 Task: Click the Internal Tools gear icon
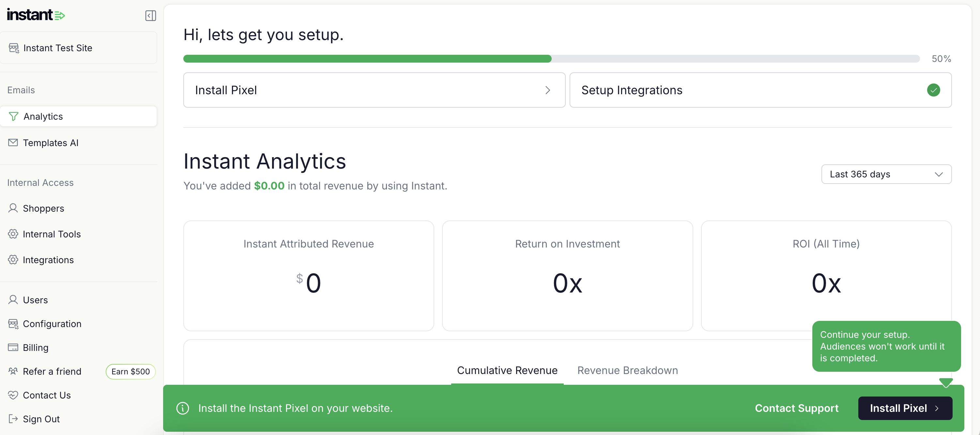coord(13,234)
